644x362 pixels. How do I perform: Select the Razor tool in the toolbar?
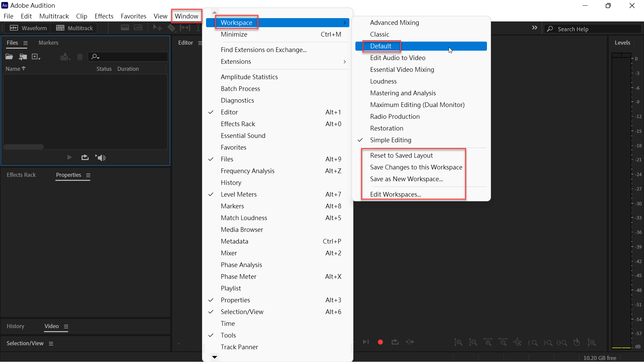click(171, 28)
